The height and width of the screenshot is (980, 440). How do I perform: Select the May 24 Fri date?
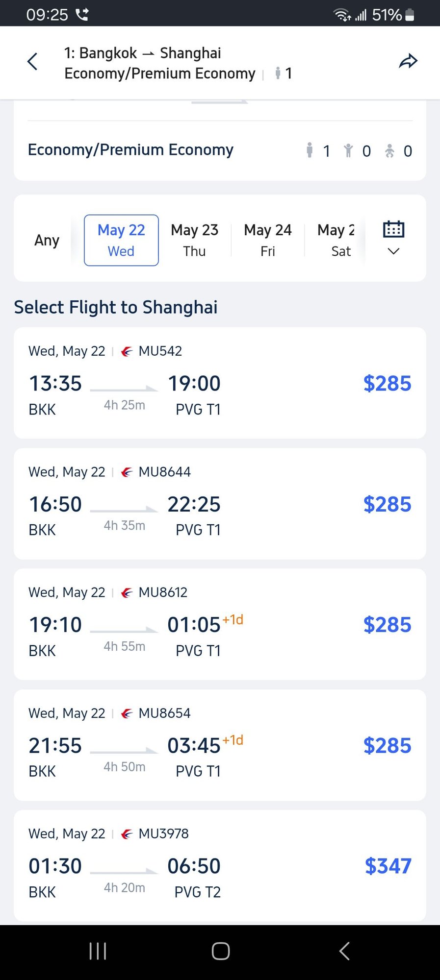pos(267,240)
